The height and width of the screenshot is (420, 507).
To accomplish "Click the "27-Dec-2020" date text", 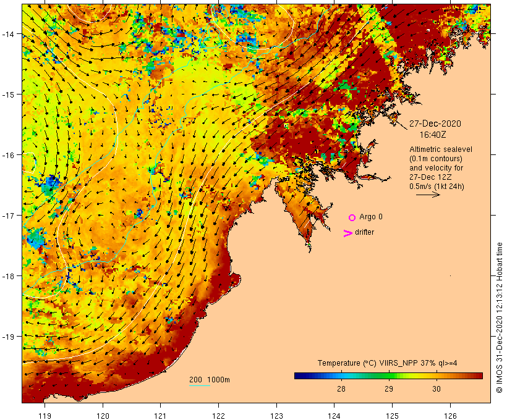I will (x=435, y=124).
